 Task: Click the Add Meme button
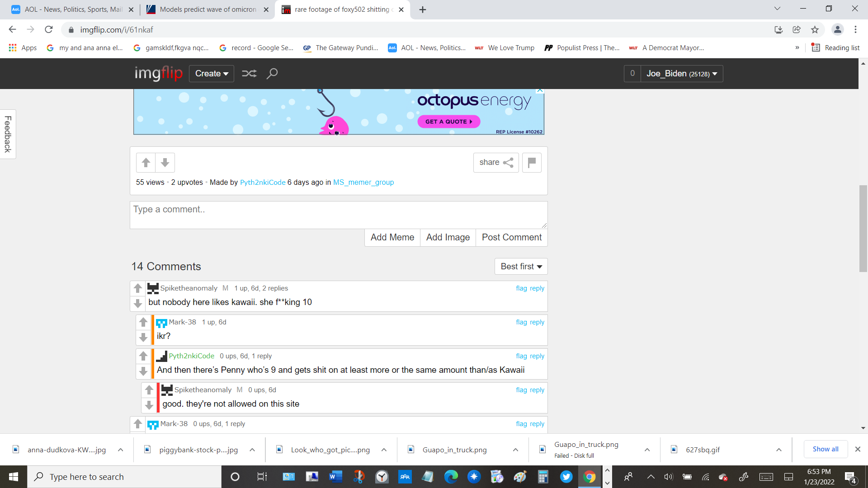pyautogui.click(x=392, y=238)
